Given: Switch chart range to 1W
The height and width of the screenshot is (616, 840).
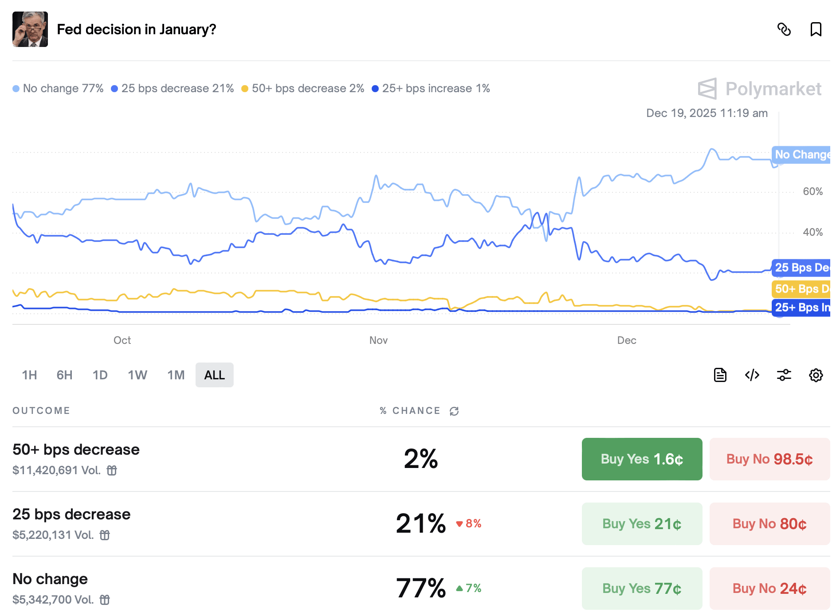Looking at the screenshot, I should 137,375.
